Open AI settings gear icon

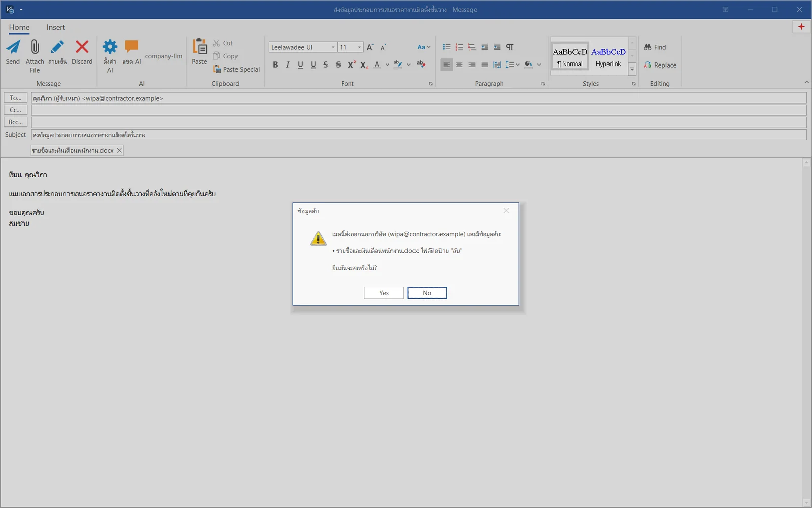110,47
